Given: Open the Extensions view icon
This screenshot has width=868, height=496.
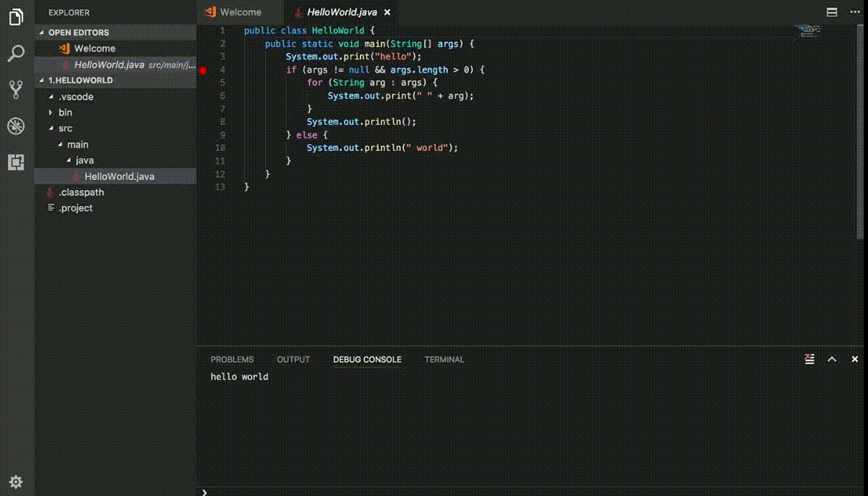Looking at the screenshot, I should (x=16, y=162).
